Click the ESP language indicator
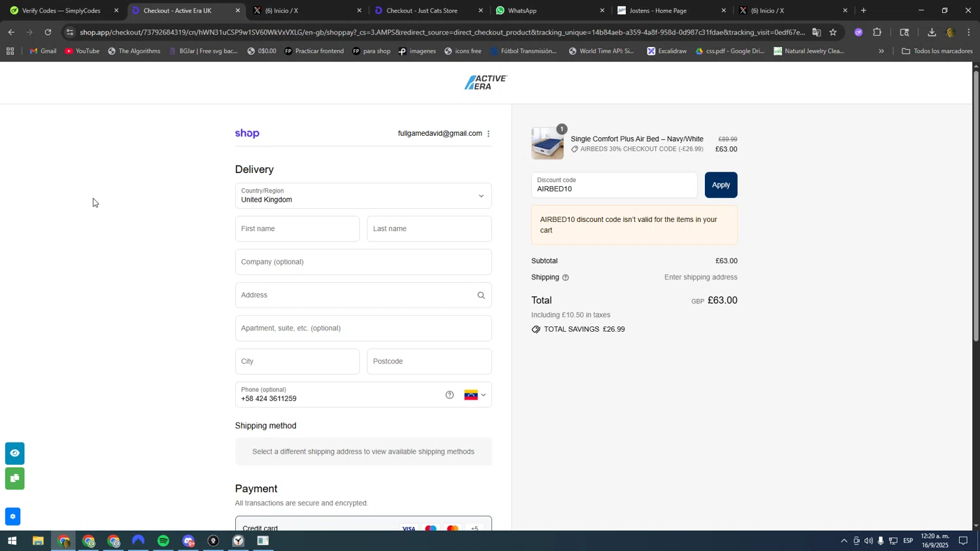 coord(908,541)
